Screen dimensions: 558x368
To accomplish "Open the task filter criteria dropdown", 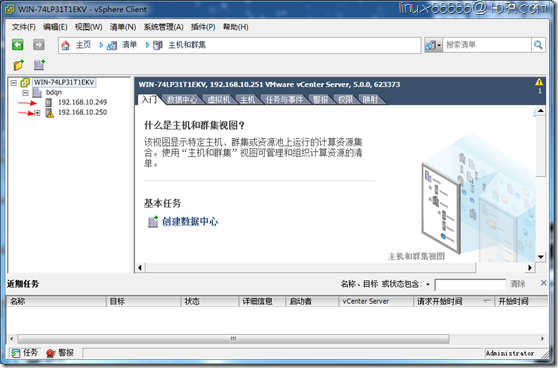I will point(428,284).
